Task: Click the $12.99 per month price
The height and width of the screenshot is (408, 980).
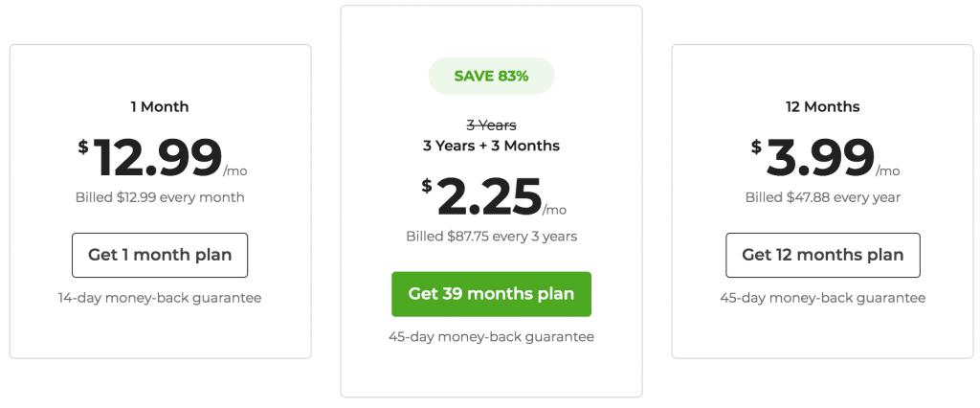Action: coord(163,158)
